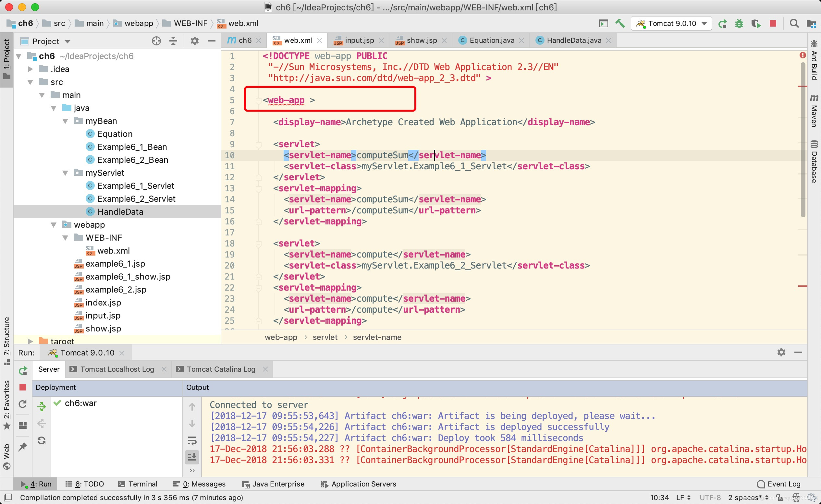Screen dimensions: 821x504
Task: Click Terminal tool window button
Action: 138,484
